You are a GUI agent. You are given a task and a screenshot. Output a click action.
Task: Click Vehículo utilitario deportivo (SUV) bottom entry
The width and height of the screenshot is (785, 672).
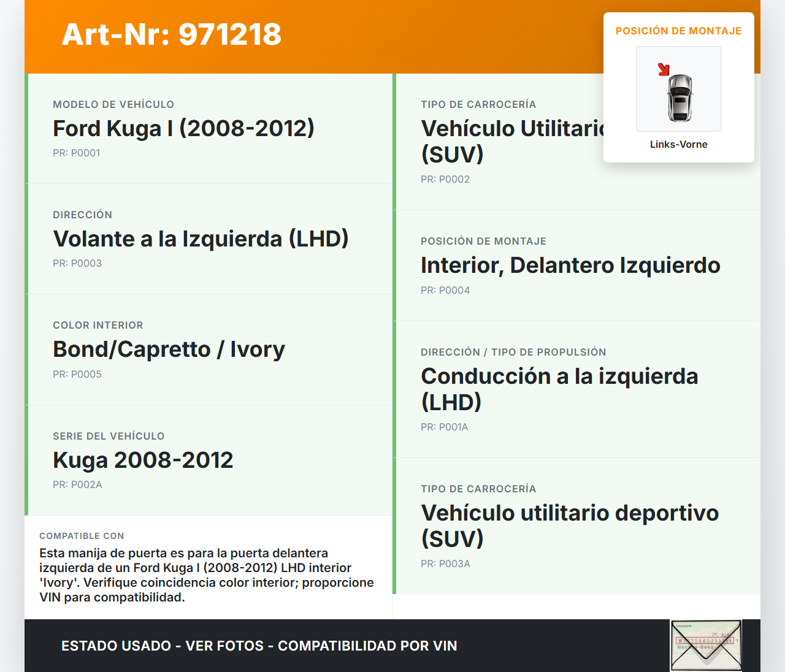click(x=570, y=525)
